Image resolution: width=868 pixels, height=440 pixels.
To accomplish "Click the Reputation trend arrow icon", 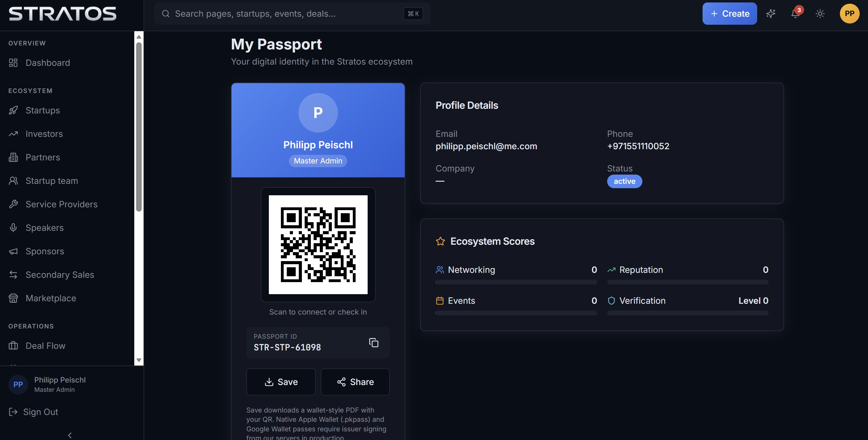I will tap(611, 270).
